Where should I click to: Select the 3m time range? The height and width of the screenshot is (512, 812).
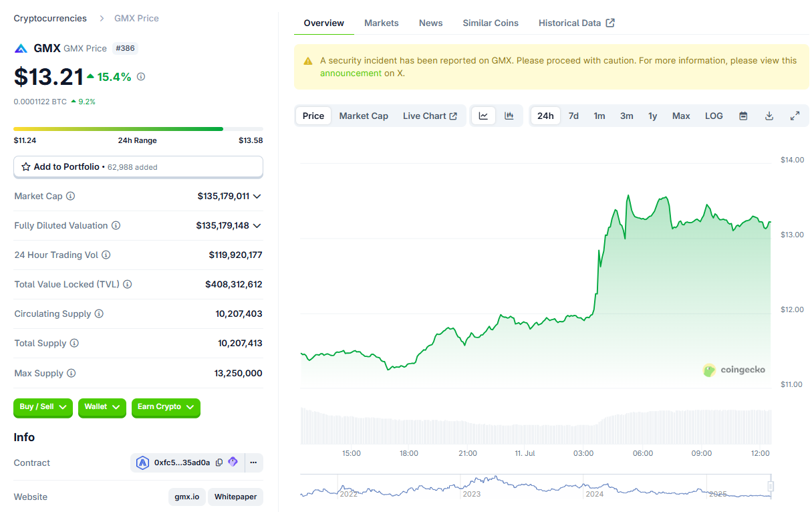pos(626,116)
